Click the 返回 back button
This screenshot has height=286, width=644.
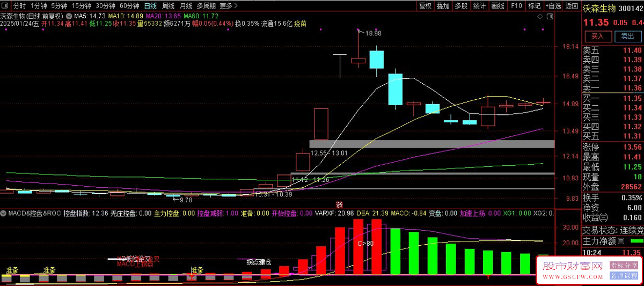click(x=572, y=6)
